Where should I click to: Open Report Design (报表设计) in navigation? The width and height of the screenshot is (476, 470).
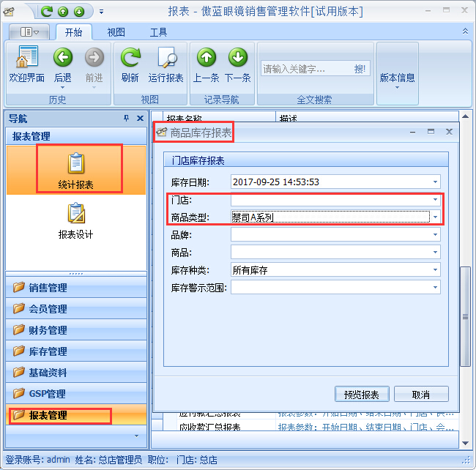76,220
